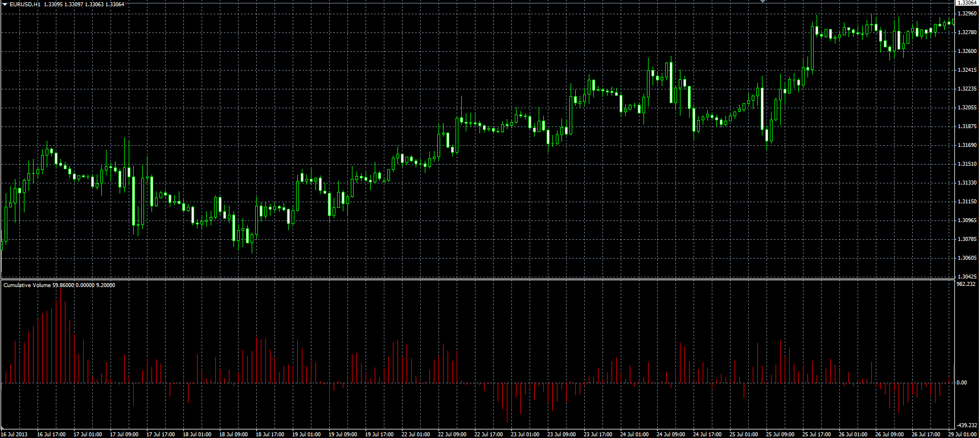This screenshot has width=980, height=438.
Task: Click the 23 Jul 01:00 time label
Action: [524, 435]
